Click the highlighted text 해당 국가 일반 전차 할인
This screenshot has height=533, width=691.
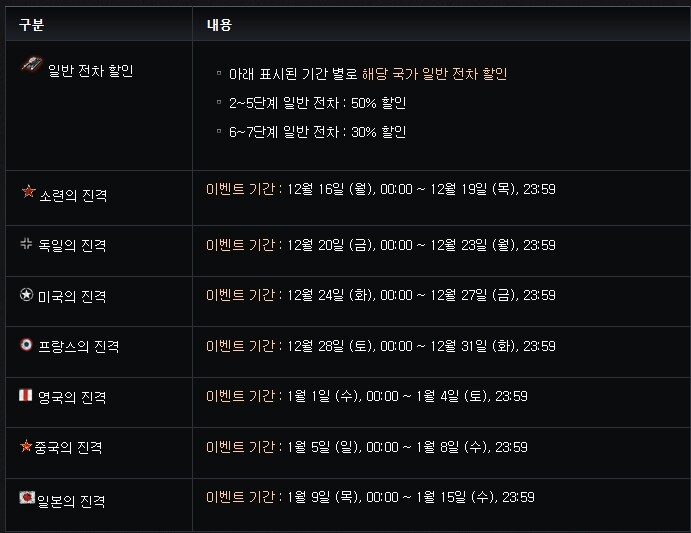point(435,74)
